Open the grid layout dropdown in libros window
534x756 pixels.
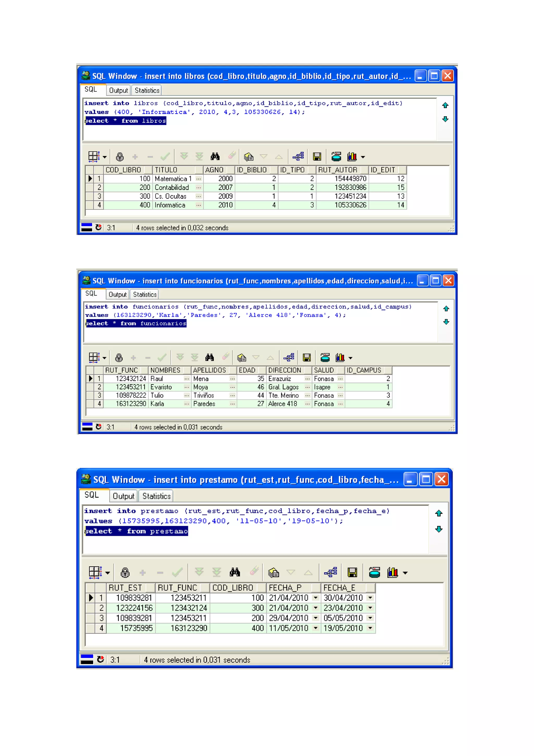[105, 157]
